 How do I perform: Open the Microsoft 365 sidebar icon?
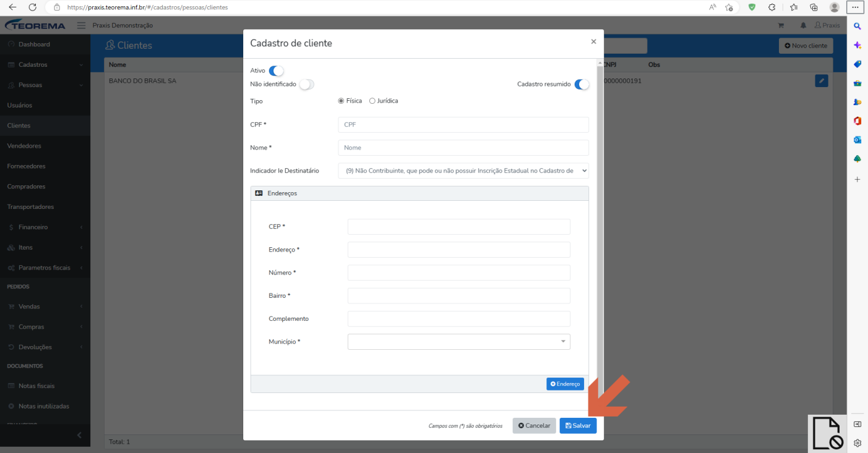[857, 121]
